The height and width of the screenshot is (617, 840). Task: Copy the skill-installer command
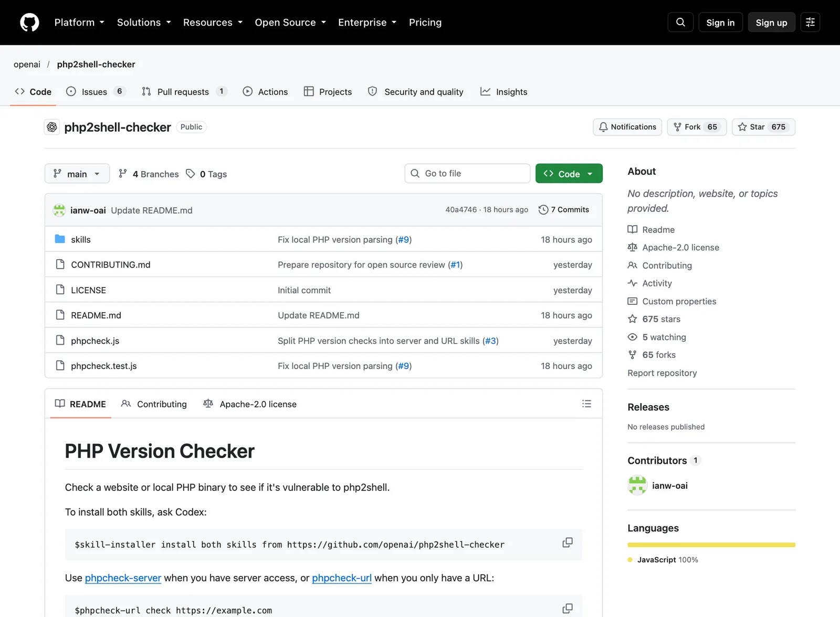tap(568, 542)
